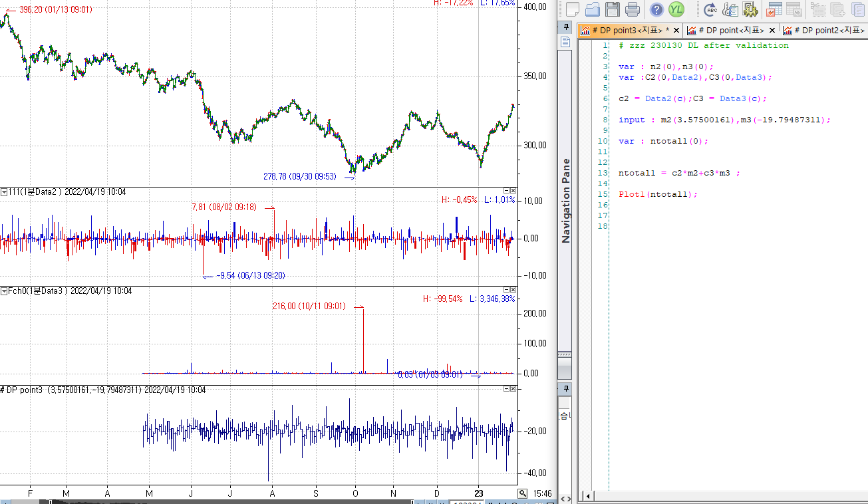Minimize the 111 Data2 chart pane
This screenshot has width=868, height=504.
click(506, 191)
